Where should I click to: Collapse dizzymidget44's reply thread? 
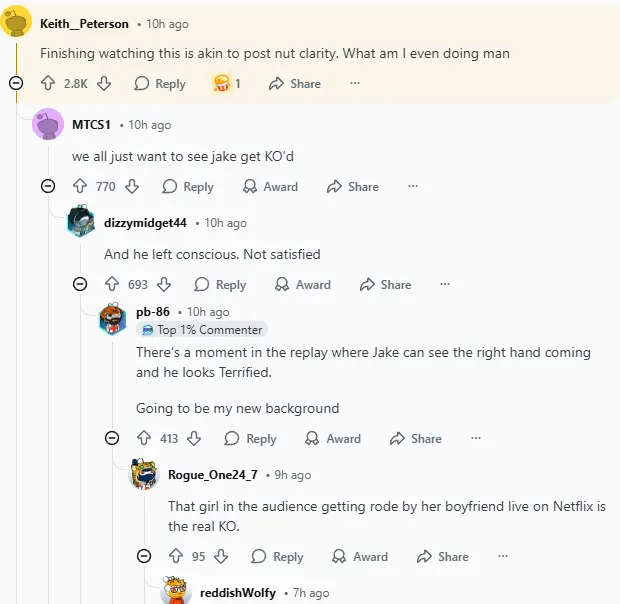pos(80,285)
